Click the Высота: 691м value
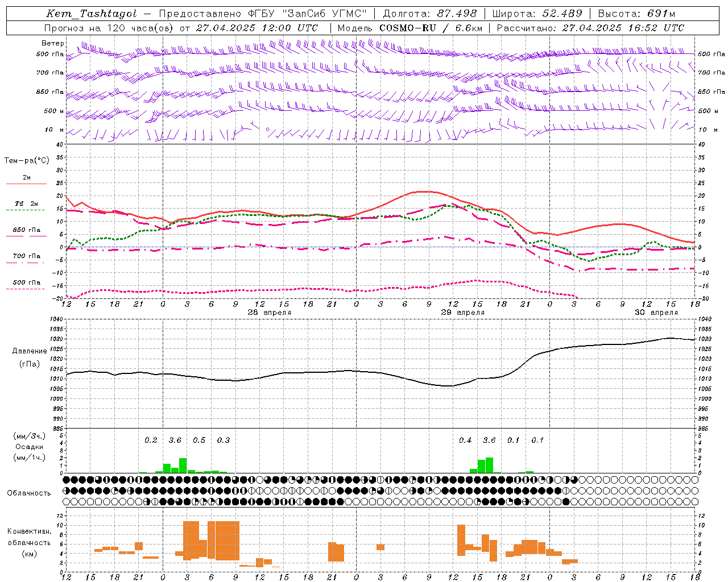The height and width of the screenshot is (582, 728). coord(637,14)
